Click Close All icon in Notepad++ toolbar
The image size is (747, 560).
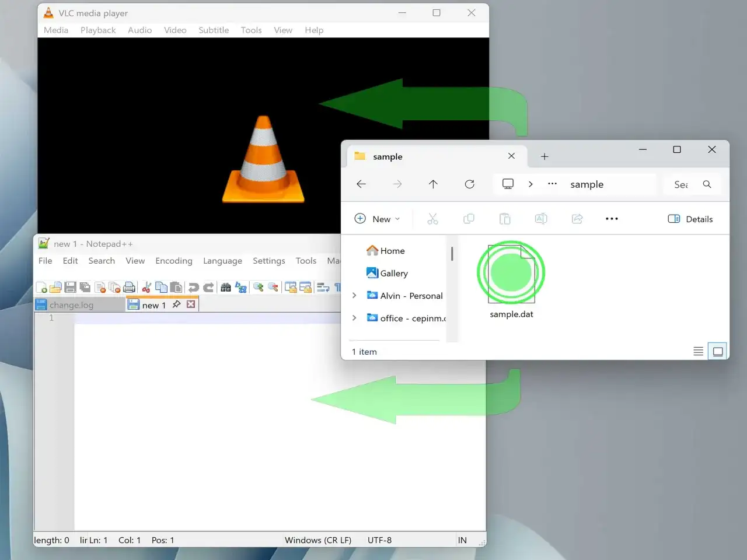(114, 287)
